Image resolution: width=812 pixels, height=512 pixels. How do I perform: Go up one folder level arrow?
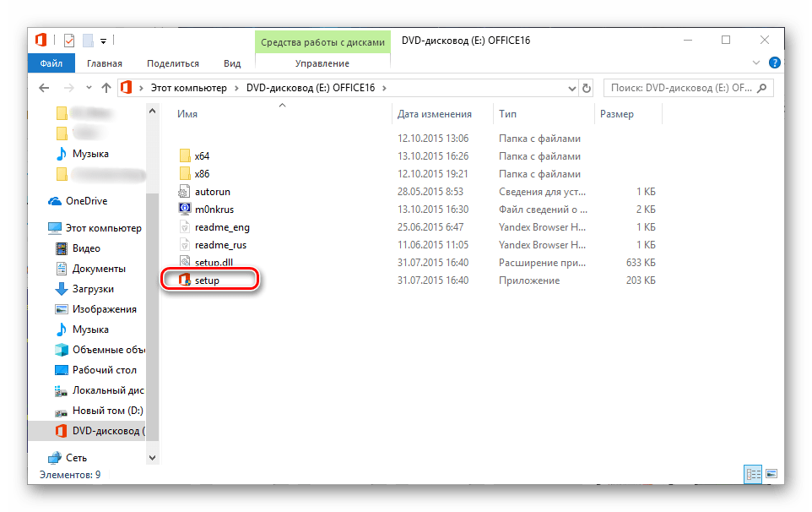tap(106, 87)
